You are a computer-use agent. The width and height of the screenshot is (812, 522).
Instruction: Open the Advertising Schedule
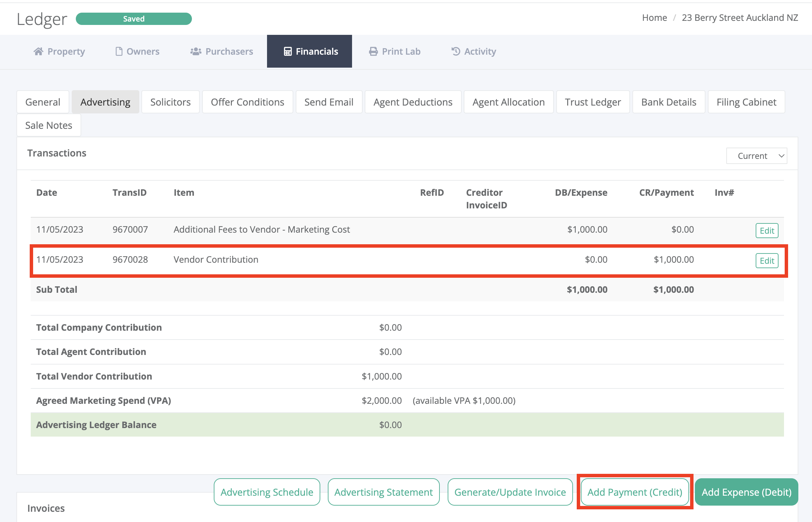[x=267, y=492]
